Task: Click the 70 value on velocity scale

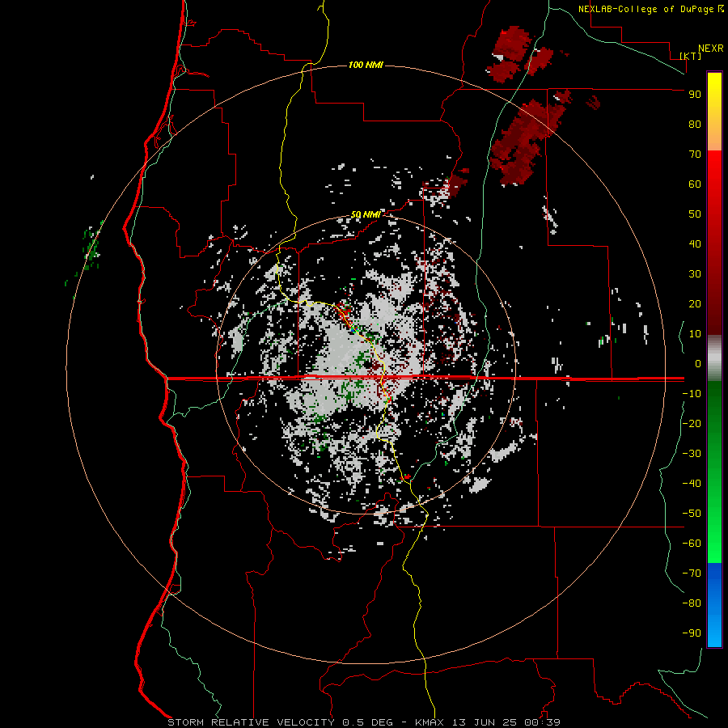Action: coord(695,154)
